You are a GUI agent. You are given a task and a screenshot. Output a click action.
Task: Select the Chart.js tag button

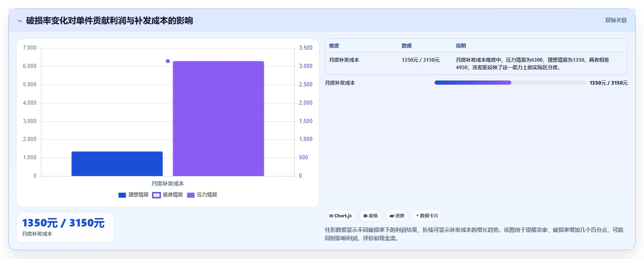340,216
